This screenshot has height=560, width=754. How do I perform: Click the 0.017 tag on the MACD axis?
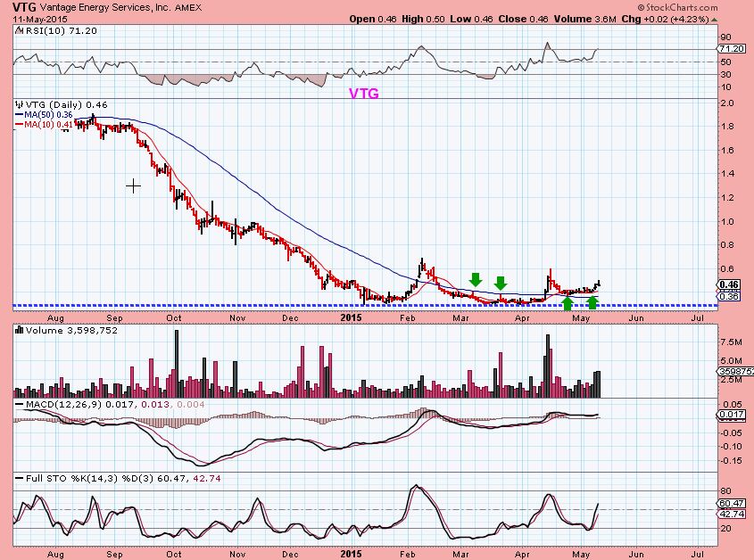(x=732, y=415)
